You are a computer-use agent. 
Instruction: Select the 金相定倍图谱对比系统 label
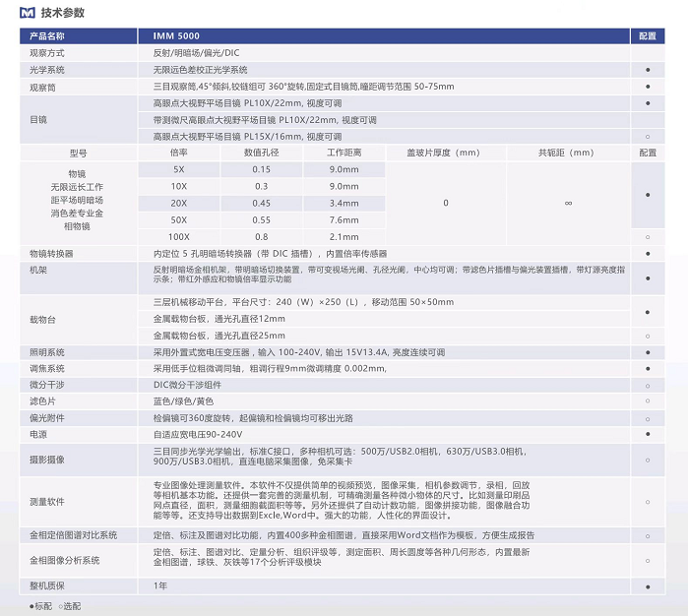73,535
